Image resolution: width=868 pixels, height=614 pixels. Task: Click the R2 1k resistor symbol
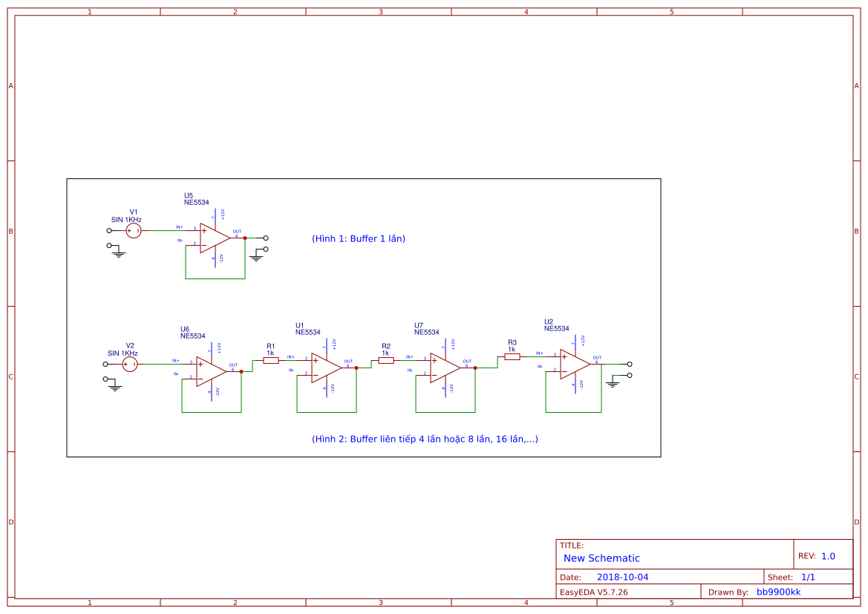click(386, 359)
